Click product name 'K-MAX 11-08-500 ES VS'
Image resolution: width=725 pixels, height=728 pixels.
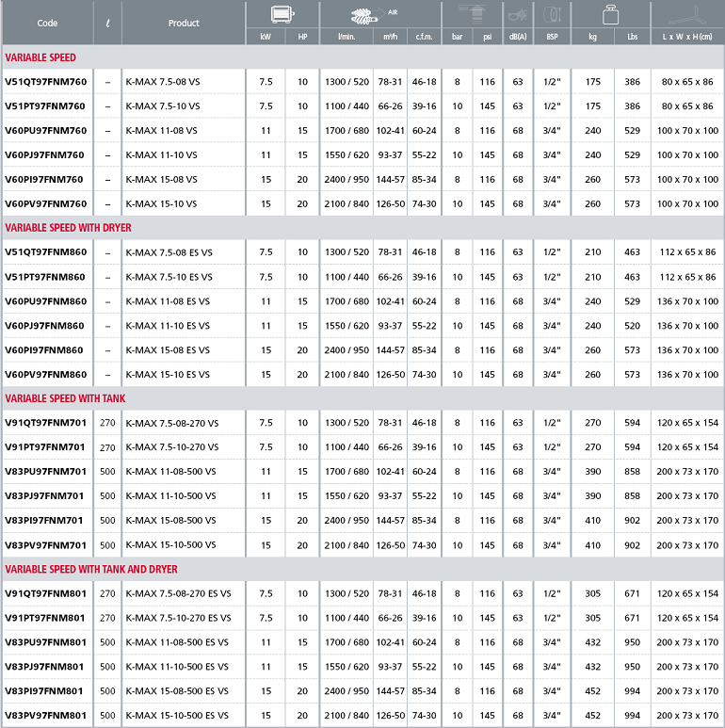(x=177, y=642)
